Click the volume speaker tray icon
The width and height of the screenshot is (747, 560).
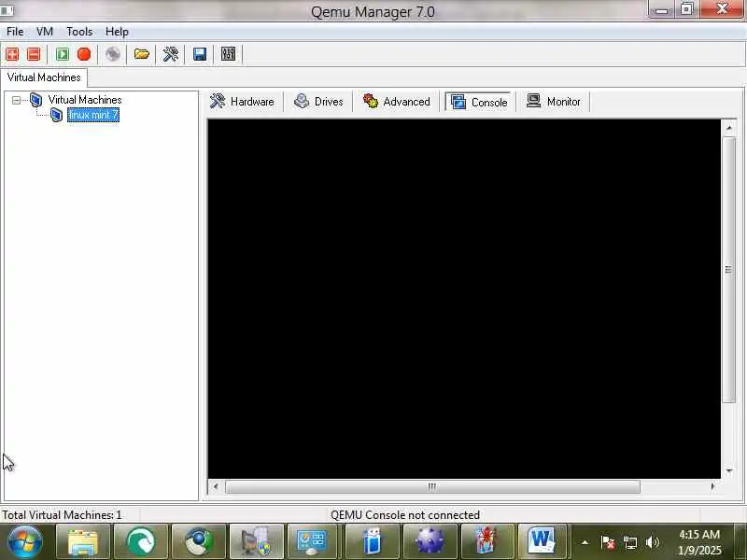652,542
